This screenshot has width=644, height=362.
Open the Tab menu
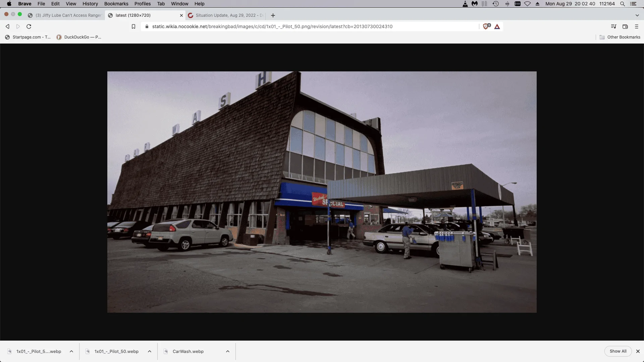pos(161,4)
